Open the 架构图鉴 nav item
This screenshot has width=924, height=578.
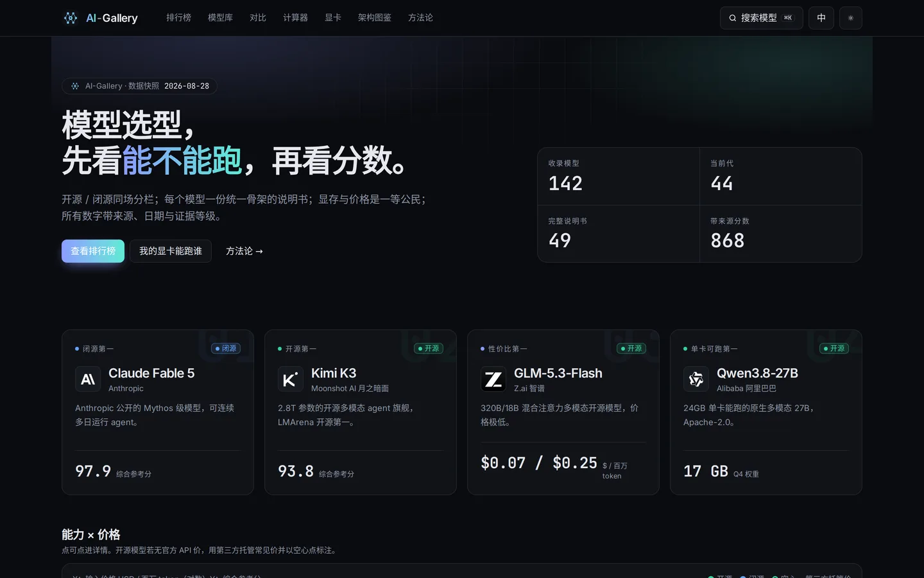tap(375, 18)
